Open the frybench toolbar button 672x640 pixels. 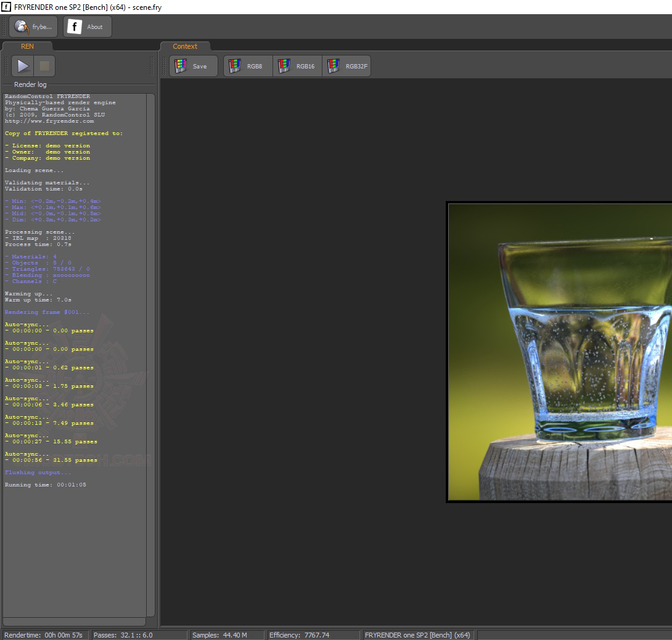tap(33, 27)
